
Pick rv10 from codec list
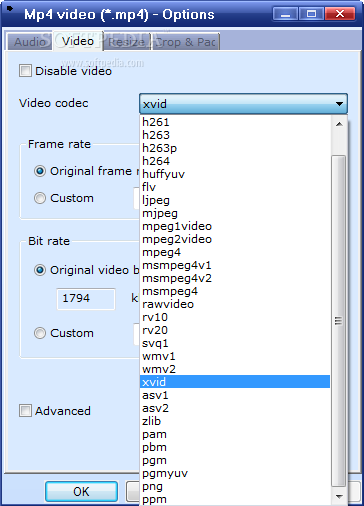click(x=235, y=317)
